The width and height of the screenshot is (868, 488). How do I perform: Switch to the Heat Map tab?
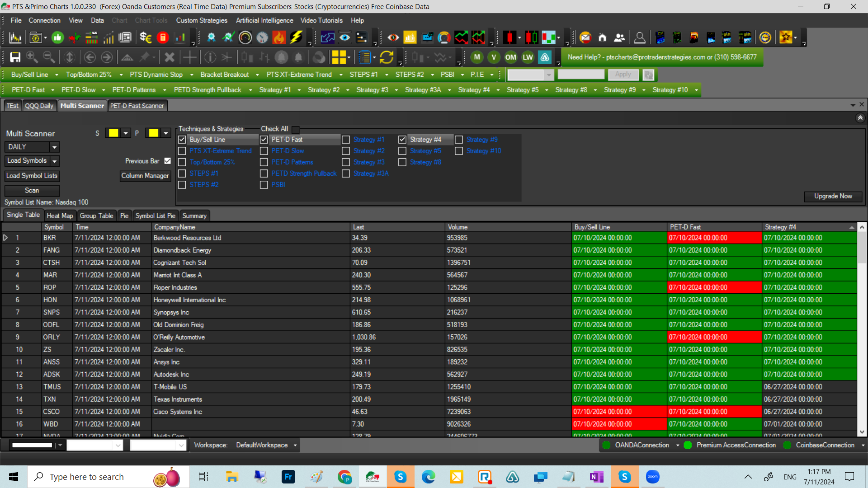60,216
